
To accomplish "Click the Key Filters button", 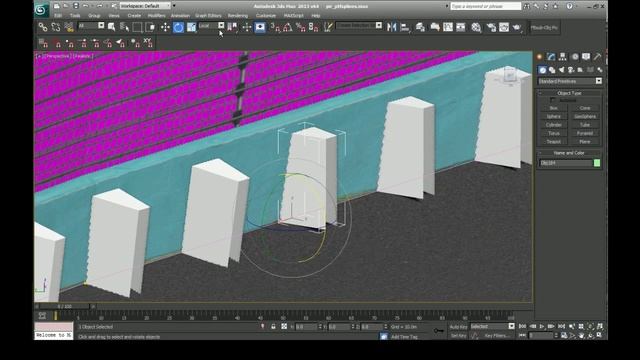I will coord(497,336).
